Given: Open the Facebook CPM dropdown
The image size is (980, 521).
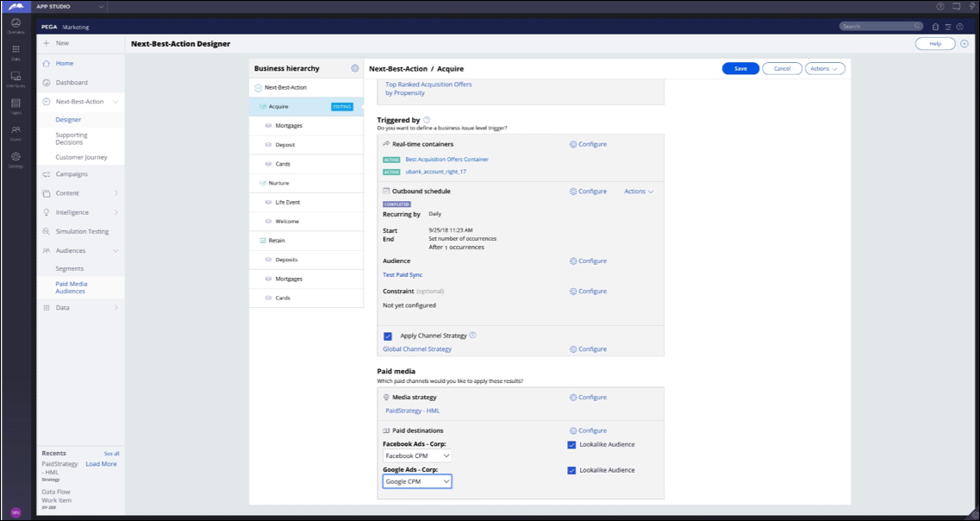Looking at the screenshot, I should click(417, 455).
